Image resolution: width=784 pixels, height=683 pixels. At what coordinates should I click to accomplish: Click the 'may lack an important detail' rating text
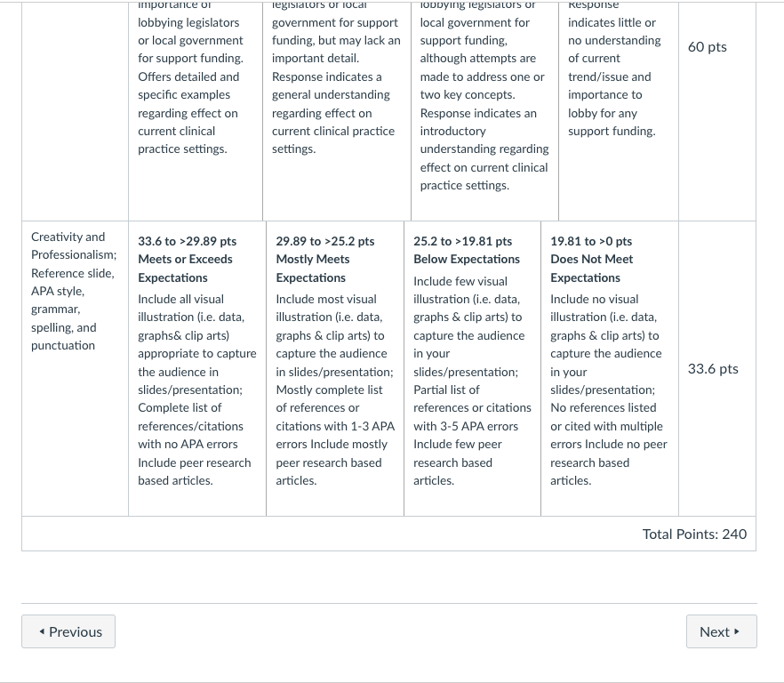tap(336, 49)
